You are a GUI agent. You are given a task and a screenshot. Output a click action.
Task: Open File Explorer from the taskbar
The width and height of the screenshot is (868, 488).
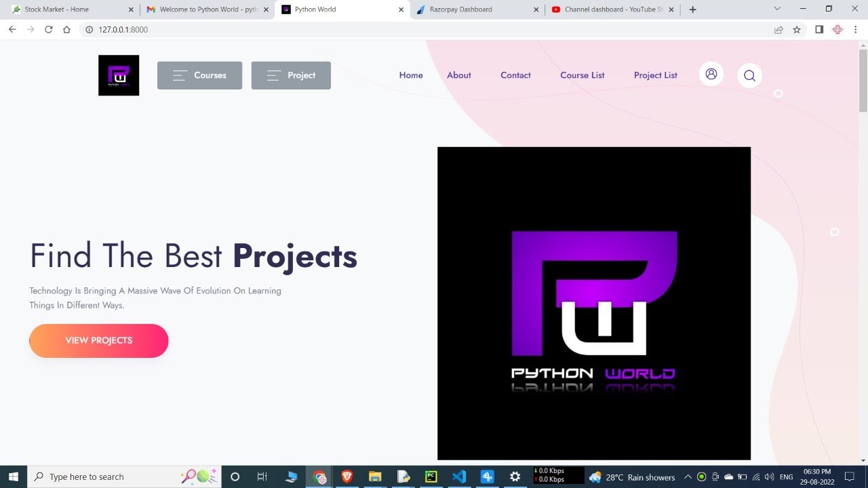374,476
